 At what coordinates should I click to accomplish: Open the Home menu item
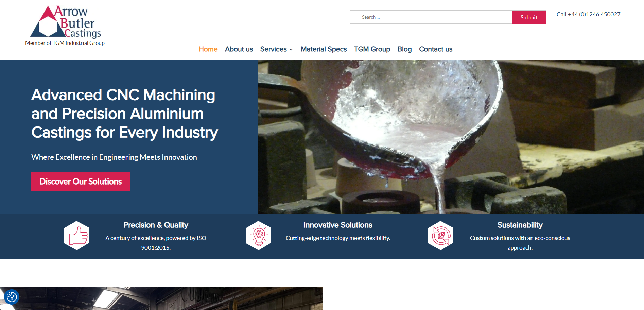208,49
